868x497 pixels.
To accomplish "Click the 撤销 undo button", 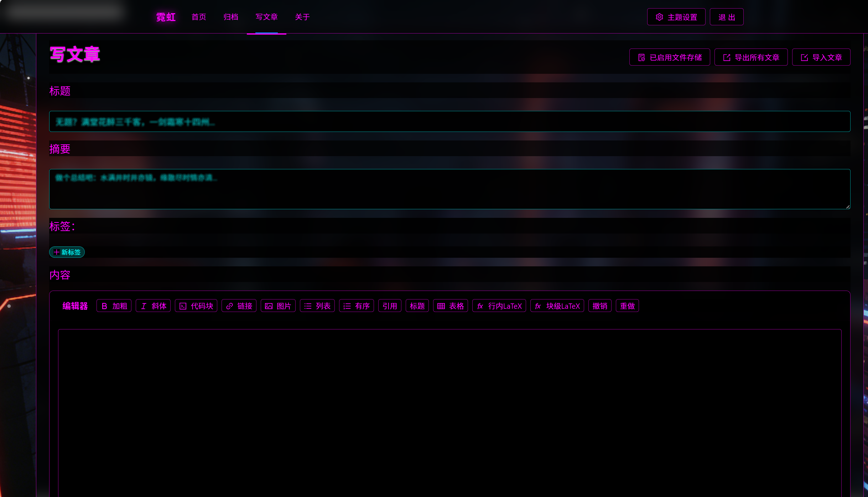I will coord(600,306).
